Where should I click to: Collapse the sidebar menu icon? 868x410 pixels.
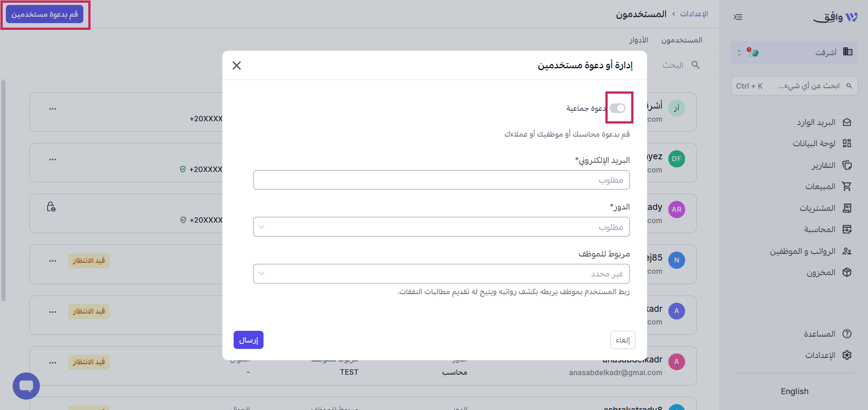(738, 17)
